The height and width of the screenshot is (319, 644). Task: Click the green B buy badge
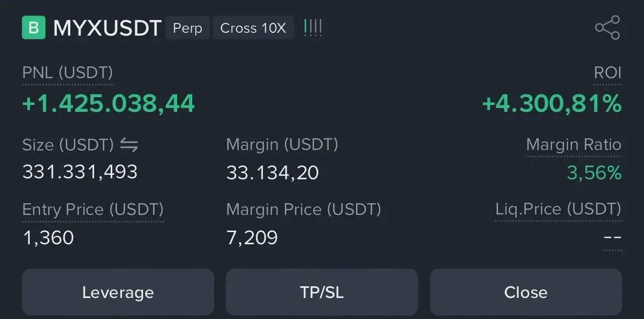point(33,28)
